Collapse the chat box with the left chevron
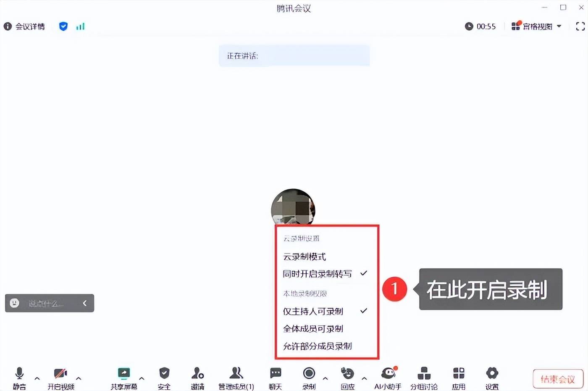 [x=85, y=303]
